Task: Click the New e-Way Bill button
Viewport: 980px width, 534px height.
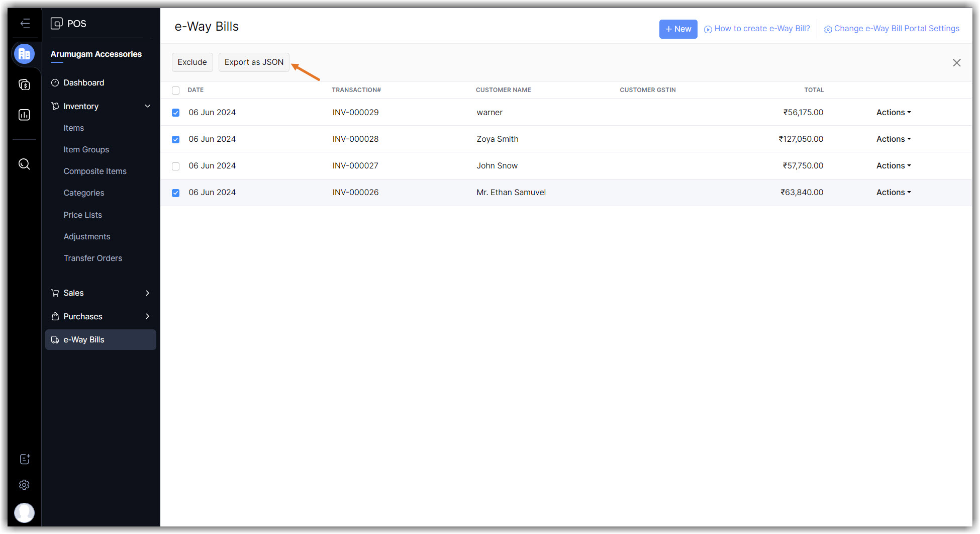Action: pos(678,29)
